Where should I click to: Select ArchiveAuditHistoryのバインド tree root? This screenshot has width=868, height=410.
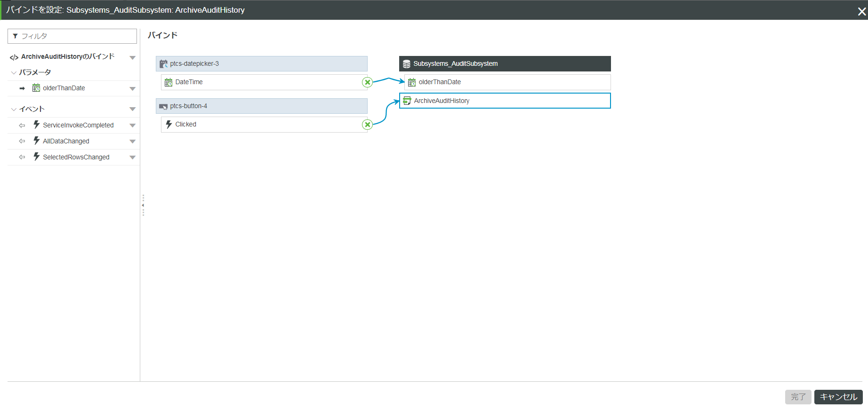(68, 57)
